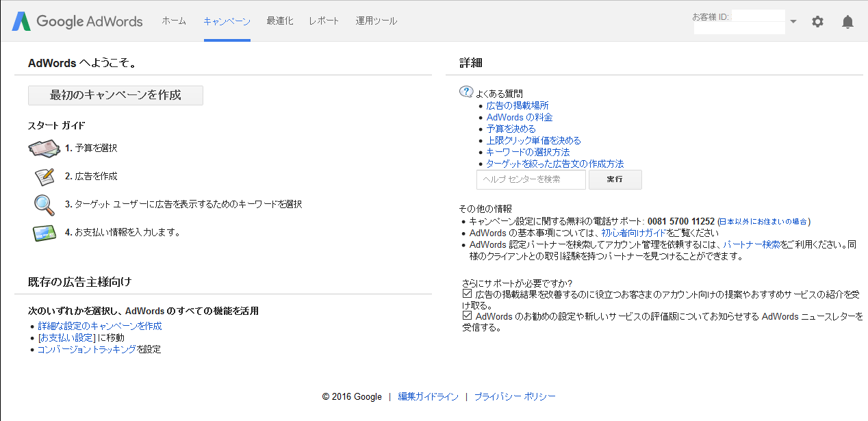
Task: Click step text 4. お支払い情報を入力します
Action: point(123,232)
